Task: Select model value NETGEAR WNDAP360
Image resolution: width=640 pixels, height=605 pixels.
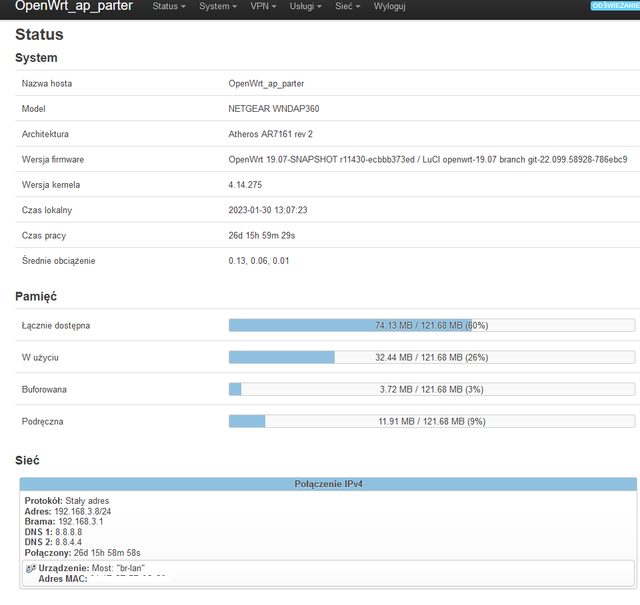Action: pos(273,109)
